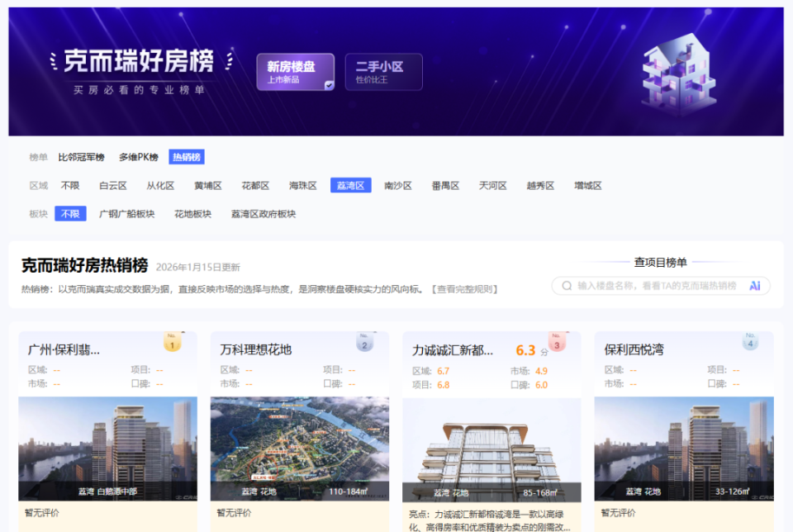Click the 天河区 district filter
Viewport: 793px width, 532px height.
pyautogui.click(x=493, y=185)
